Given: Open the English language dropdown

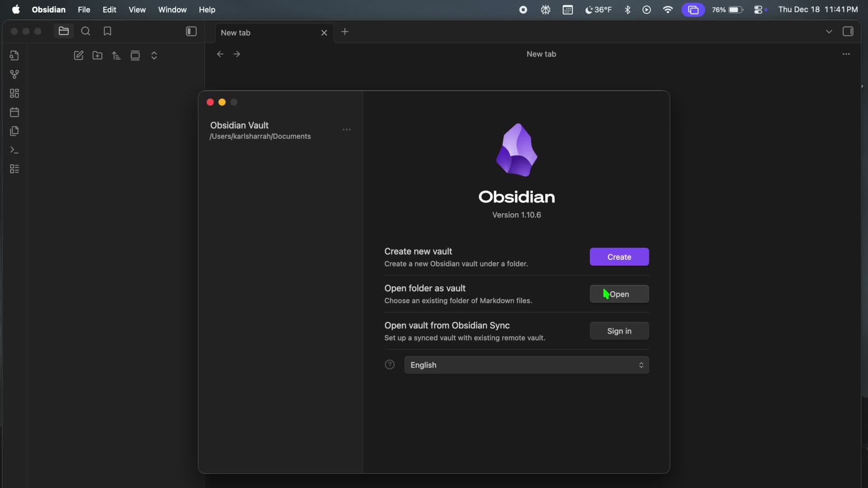Looking at the screenshot, I should pos(527,365).
